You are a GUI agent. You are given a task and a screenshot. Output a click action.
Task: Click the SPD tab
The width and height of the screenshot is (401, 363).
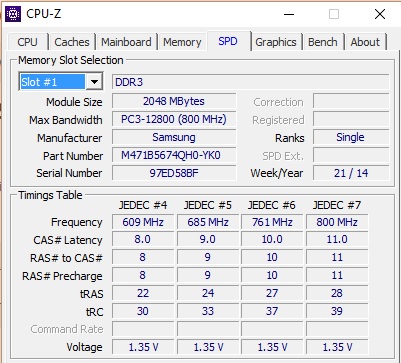pyautogui.click(x=228, y=41)
